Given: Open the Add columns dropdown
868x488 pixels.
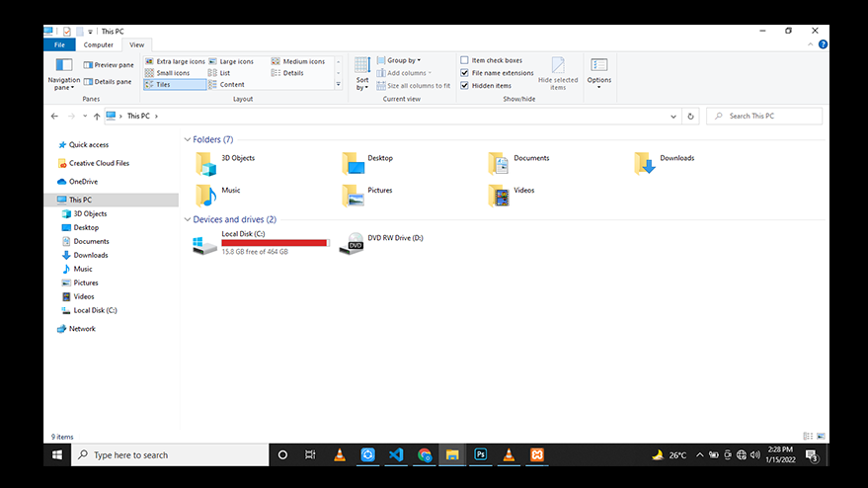Looking at the screenshot, I should (404, 73).
